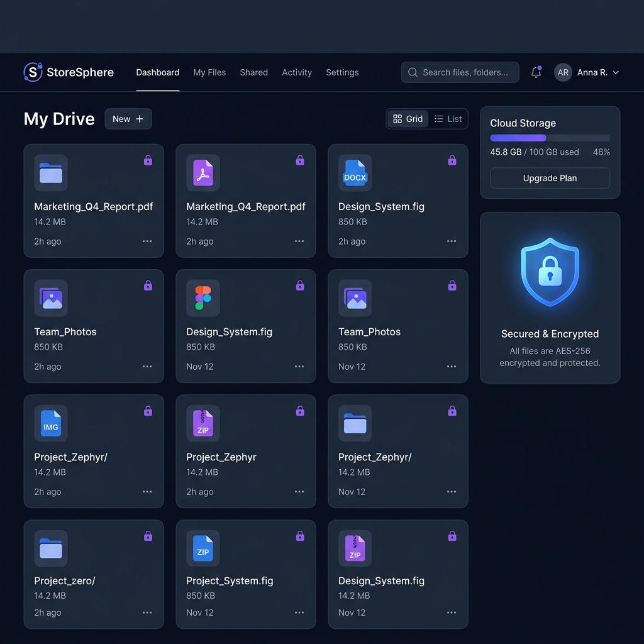This screenshot has width=644, height=644.
Task: Focus the Search files, folders field
Action: pyautogui.click(x=460, y=72)
